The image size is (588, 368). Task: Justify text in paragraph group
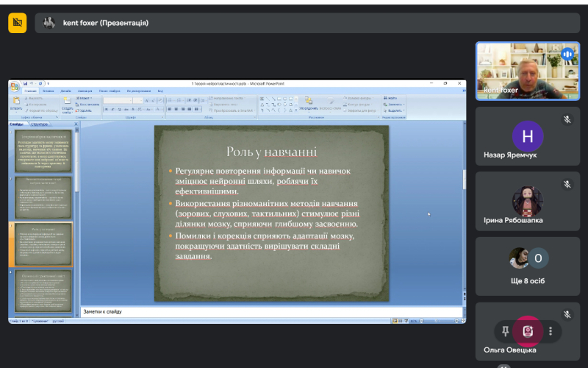190,109
